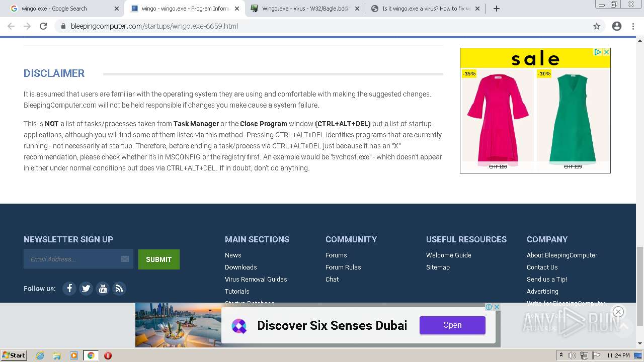
Task: Click the page vertical scrollbar thumb
Action: (x=640, y=287)
